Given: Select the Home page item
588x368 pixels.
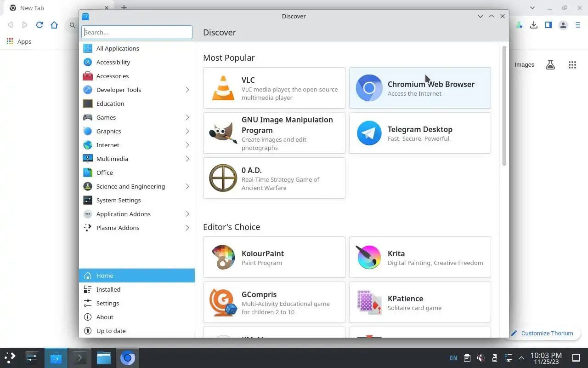Looking at the screenshot, I should (x=137, y=276).
